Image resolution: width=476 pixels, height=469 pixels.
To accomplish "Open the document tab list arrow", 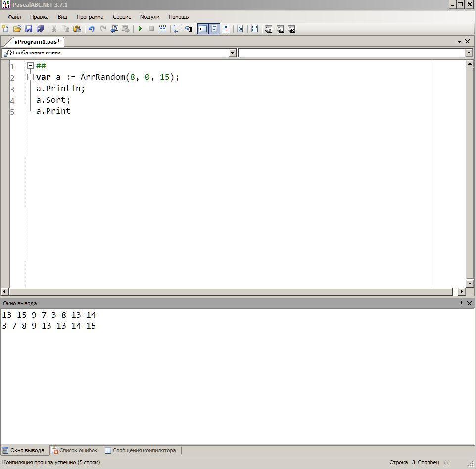I will [x=459, y=41].
